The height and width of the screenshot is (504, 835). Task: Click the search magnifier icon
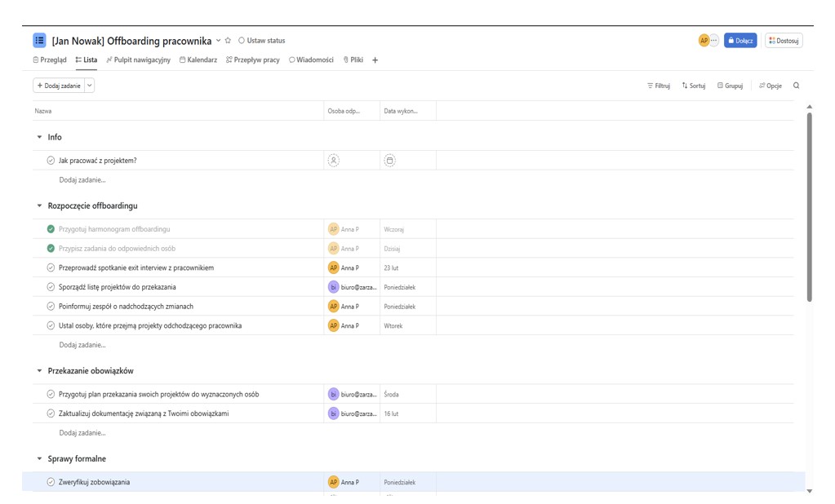(x=796, y=86)
